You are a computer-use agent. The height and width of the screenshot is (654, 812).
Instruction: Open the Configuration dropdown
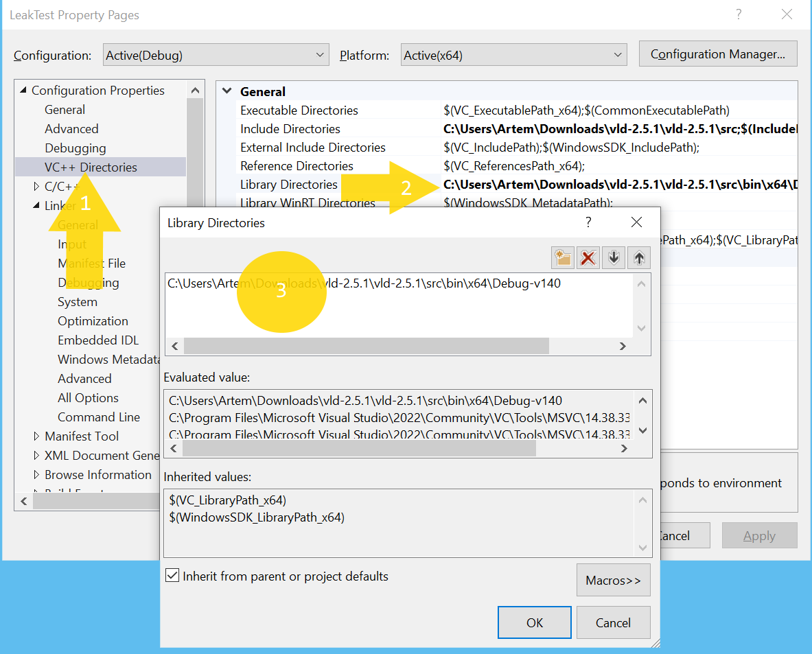[x=319, y=54]
